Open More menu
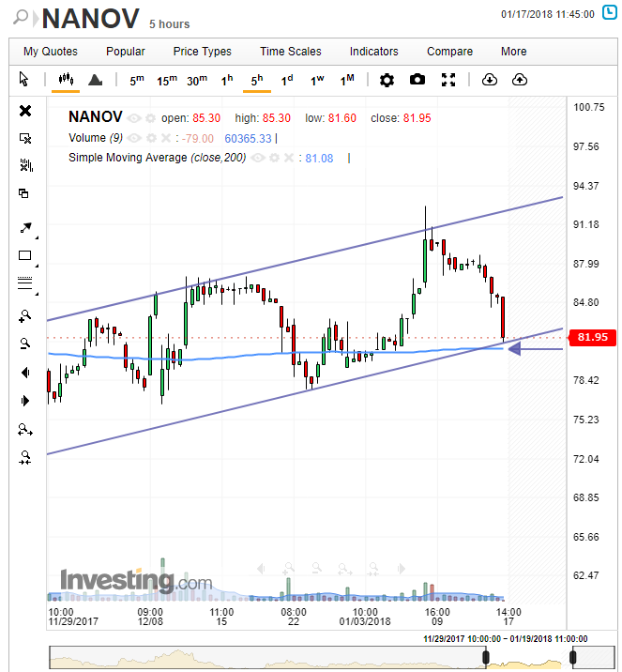Image resolution: width=622 pixels, height=672 pixels. tap(513, 52)
